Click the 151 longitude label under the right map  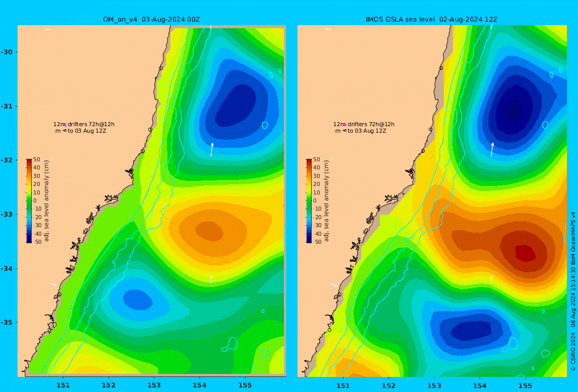(x=343, y=385)
